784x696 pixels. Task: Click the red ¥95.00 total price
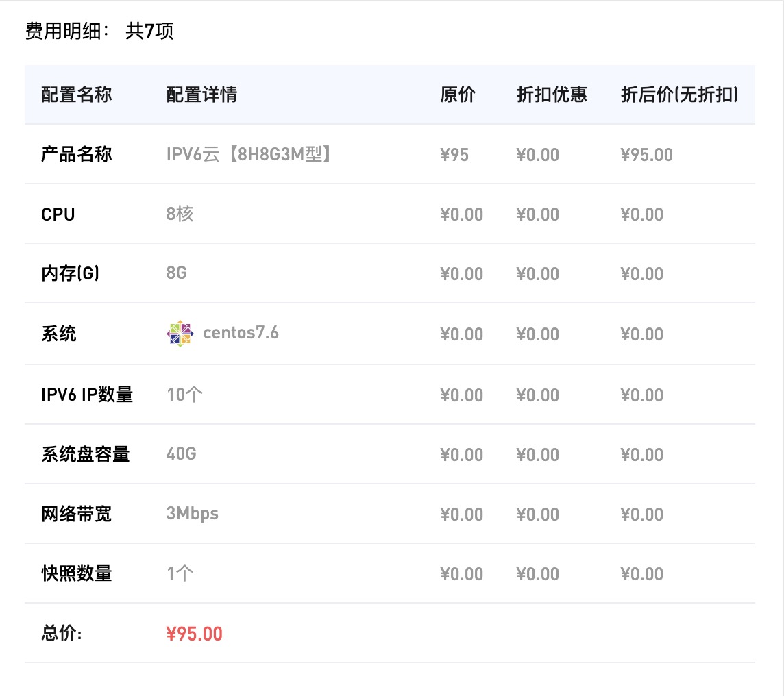[194, 634]
